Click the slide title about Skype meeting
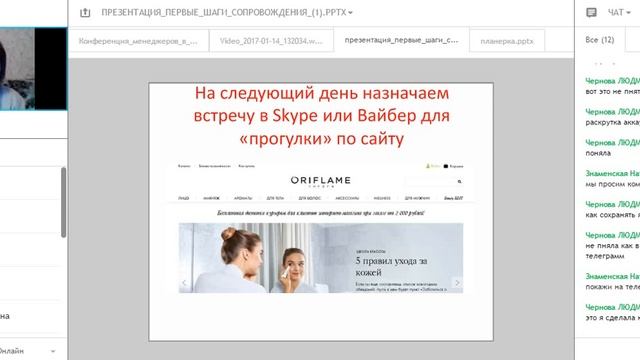Viewport: 640px width, 360px height. (322, 116)
